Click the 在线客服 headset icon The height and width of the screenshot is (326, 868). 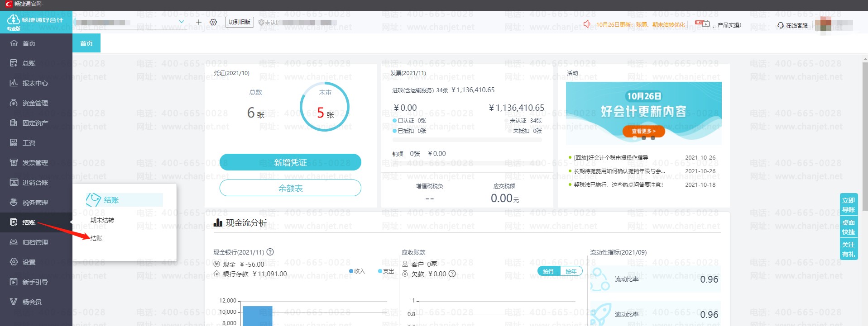(781, 25)
